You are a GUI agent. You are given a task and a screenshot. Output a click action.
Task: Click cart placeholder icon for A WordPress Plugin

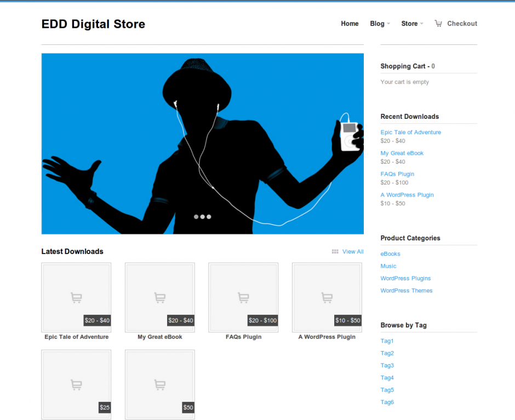(327, 297)
